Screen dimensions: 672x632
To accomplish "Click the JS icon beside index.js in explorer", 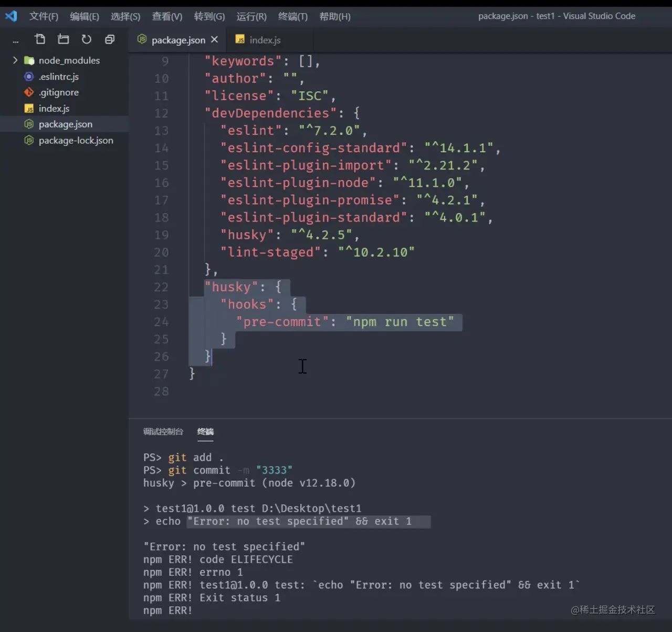I will [29, 109].
